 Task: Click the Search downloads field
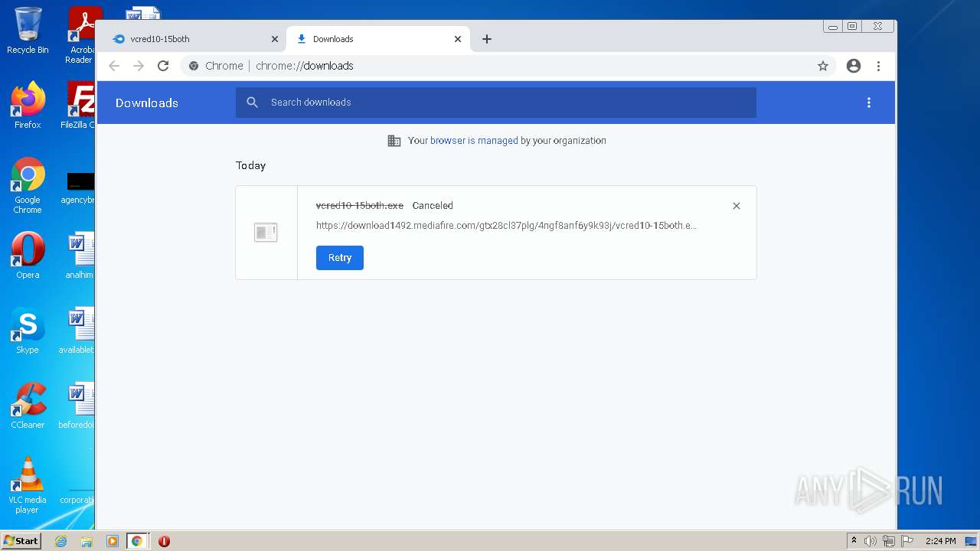[x=496, y=103]
